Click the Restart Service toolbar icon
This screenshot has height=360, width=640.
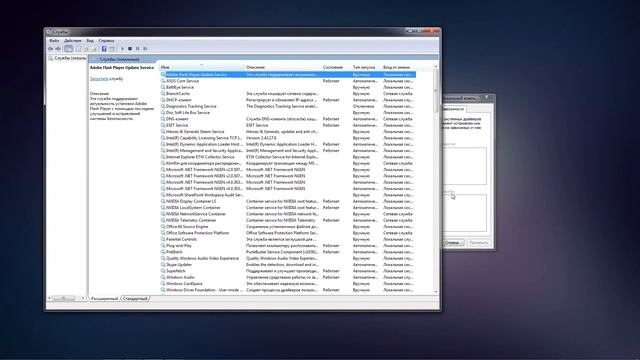145,49
